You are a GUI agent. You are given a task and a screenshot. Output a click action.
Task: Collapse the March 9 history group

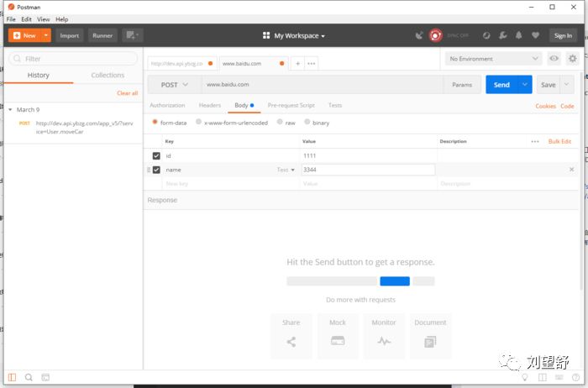click(x=10, y=109)
